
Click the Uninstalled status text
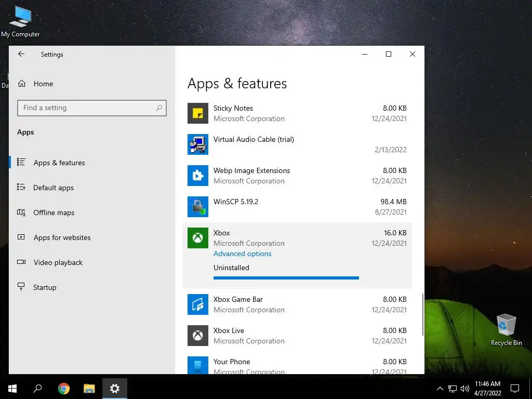tap(231, 268)
